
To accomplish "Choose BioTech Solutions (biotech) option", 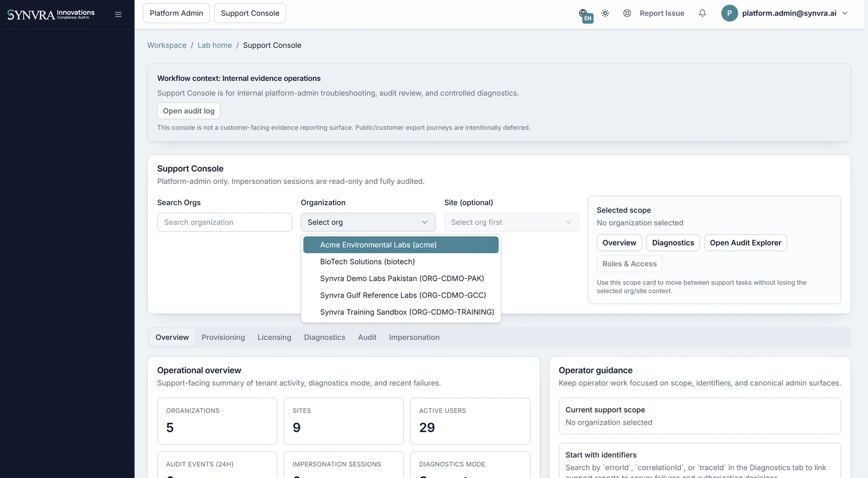I will 401,262.
